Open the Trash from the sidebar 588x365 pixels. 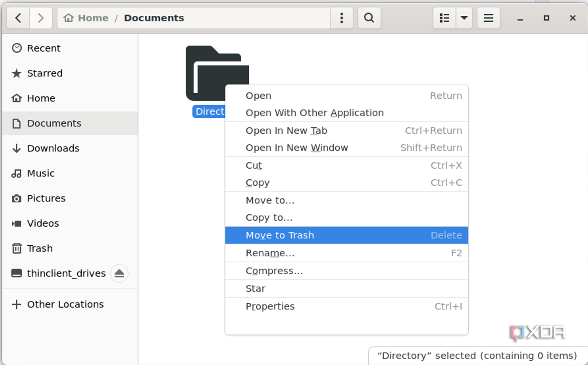click(40, 248)
